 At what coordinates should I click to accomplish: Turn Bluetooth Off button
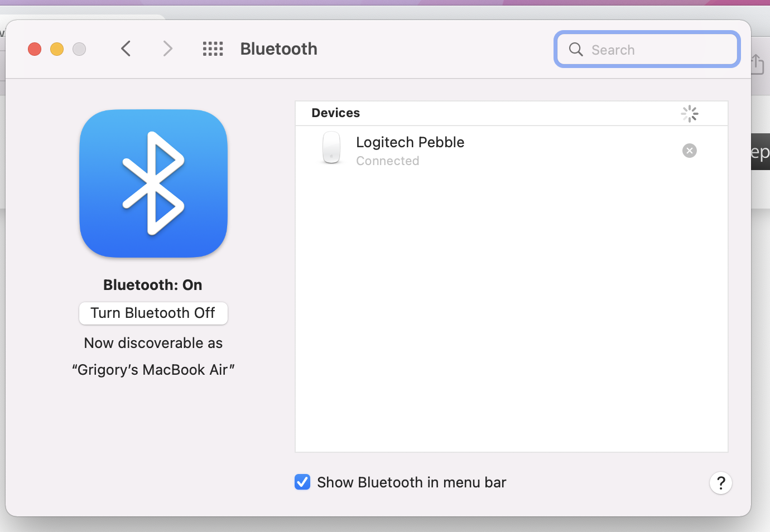coord(153,313)
